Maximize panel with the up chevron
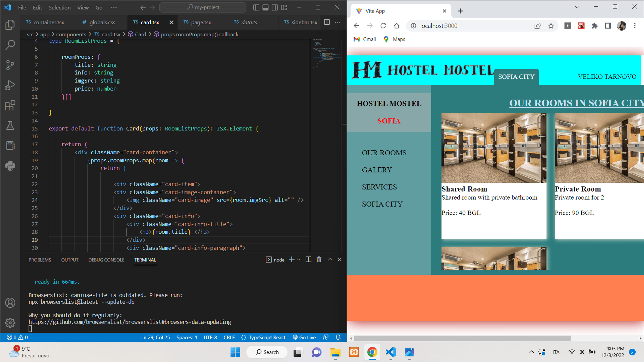This screenshot has width=644, height=362. coord(330,260)
